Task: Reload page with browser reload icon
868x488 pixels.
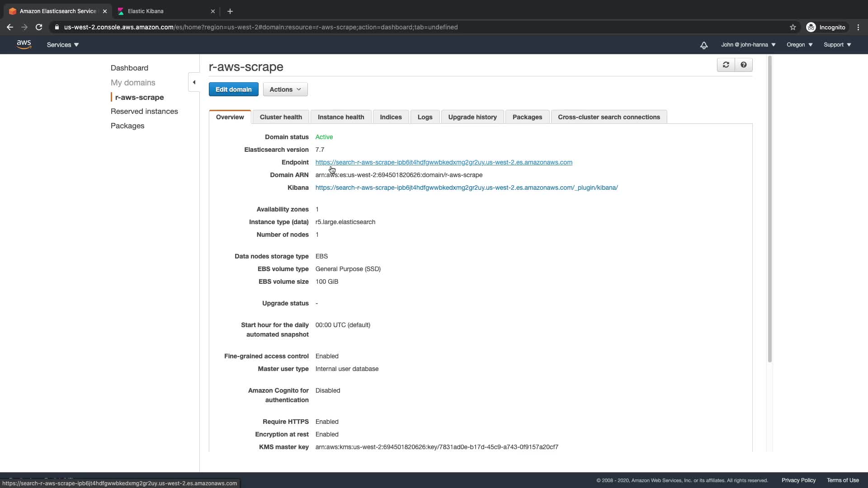Action: pyautogui.click(x=39, y=27)
